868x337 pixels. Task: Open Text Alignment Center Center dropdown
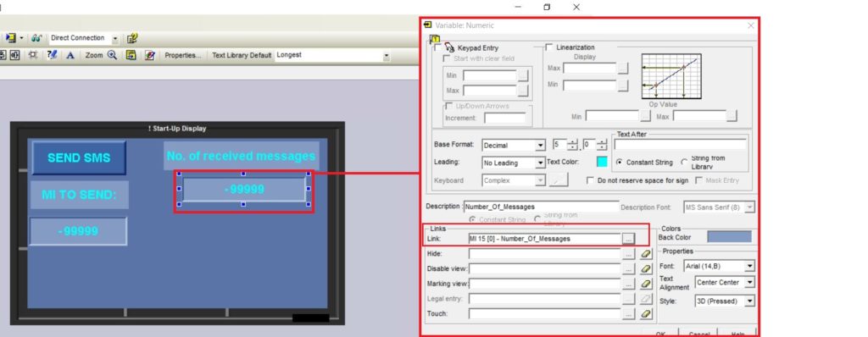coord(749,283)
